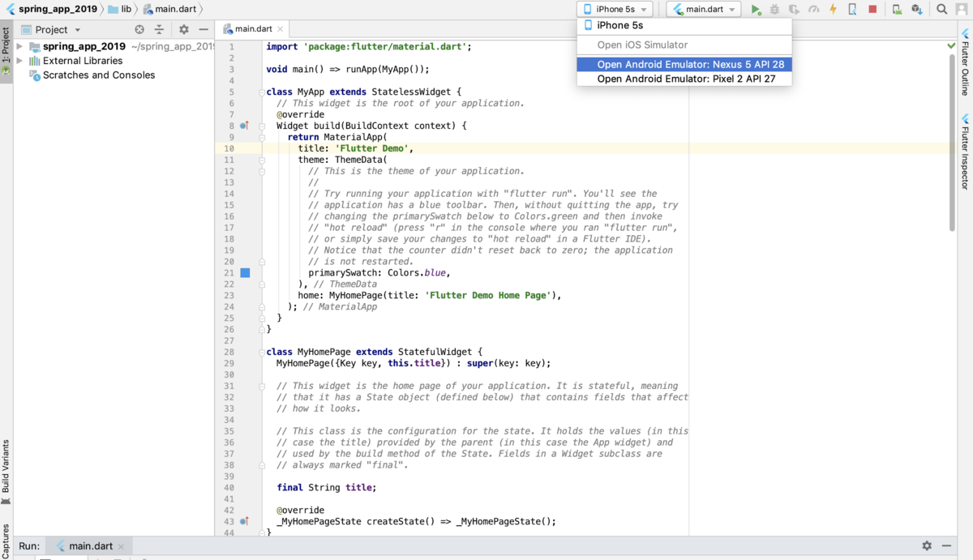Run main.dart with the green play icon

coord(756,10)
